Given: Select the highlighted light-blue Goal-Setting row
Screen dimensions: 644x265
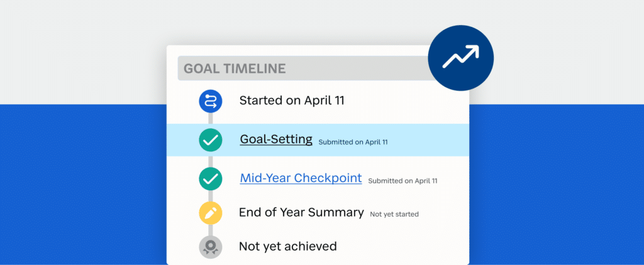Looking at the screenshot, I should (x=318, y=140).
